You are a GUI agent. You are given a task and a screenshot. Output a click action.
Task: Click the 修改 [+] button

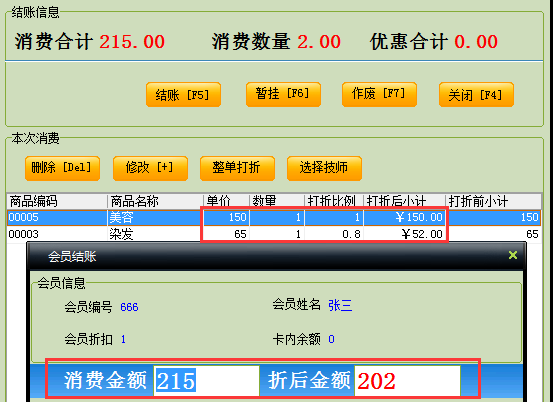click(x=150, y=168)
